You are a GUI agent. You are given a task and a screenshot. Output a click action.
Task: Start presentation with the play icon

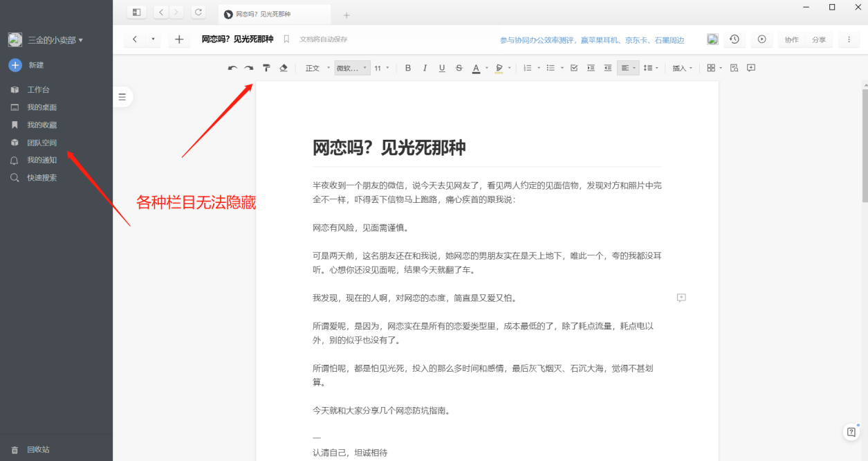(x=761, y=39)
